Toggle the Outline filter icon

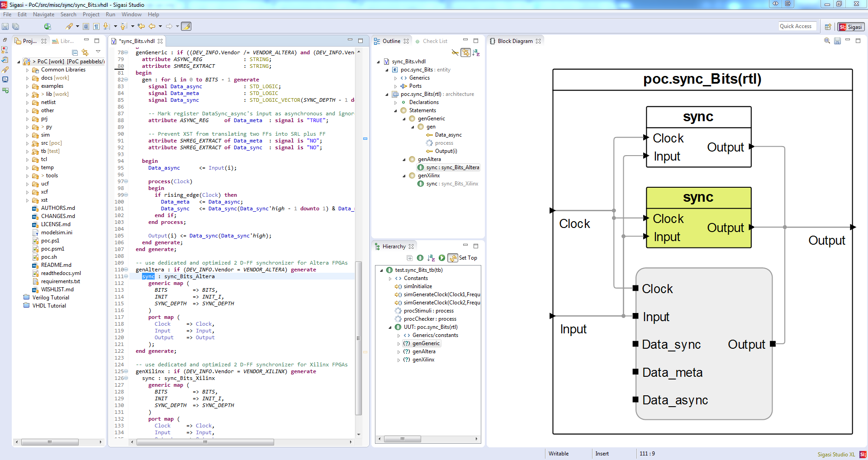click(x=455, y=52)
